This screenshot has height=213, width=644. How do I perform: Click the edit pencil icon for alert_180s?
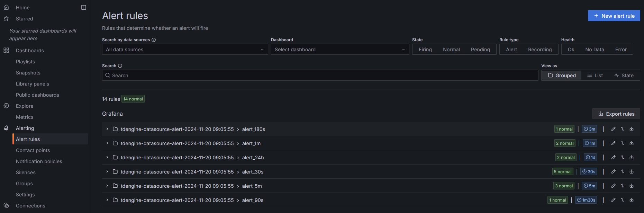tap(613, 129)
